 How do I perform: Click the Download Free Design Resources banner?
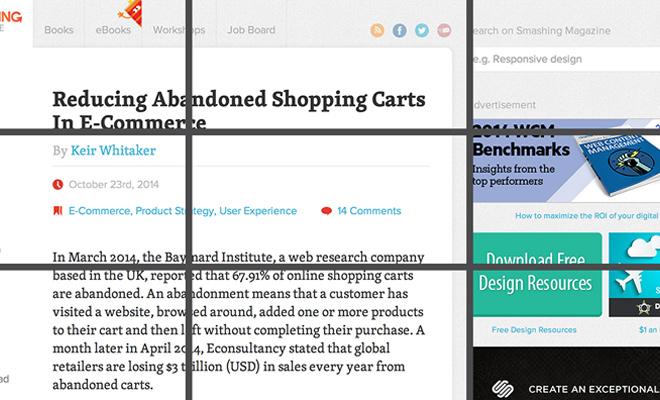click(x=535, y=274)
